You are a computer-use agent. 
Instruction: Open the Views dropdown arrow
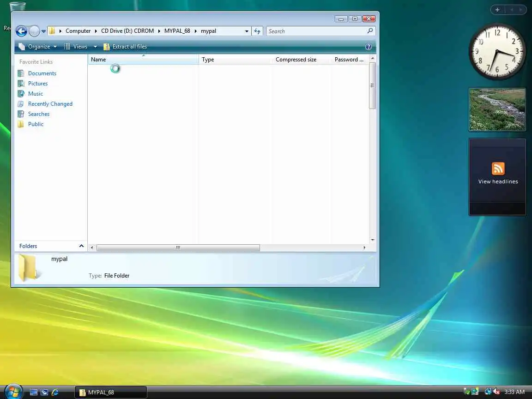(x=95, y=47)
